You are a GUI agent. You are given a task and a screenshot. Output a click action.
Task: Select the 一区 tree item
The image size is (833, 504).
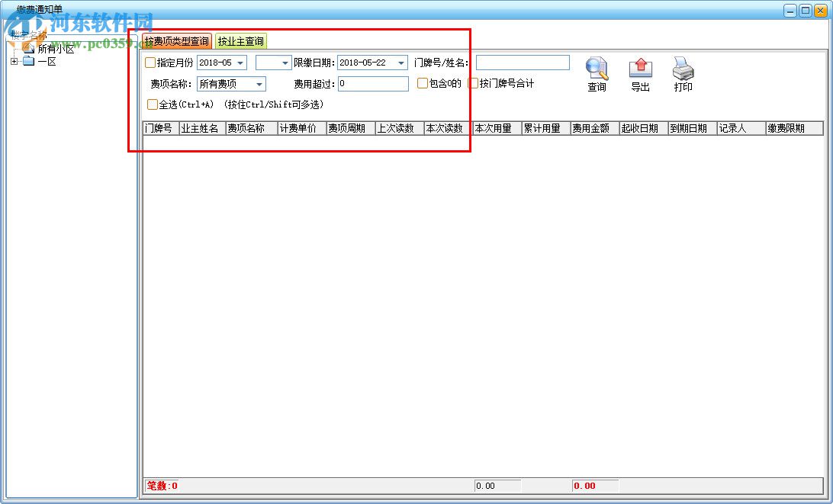(x=47, y=62)
